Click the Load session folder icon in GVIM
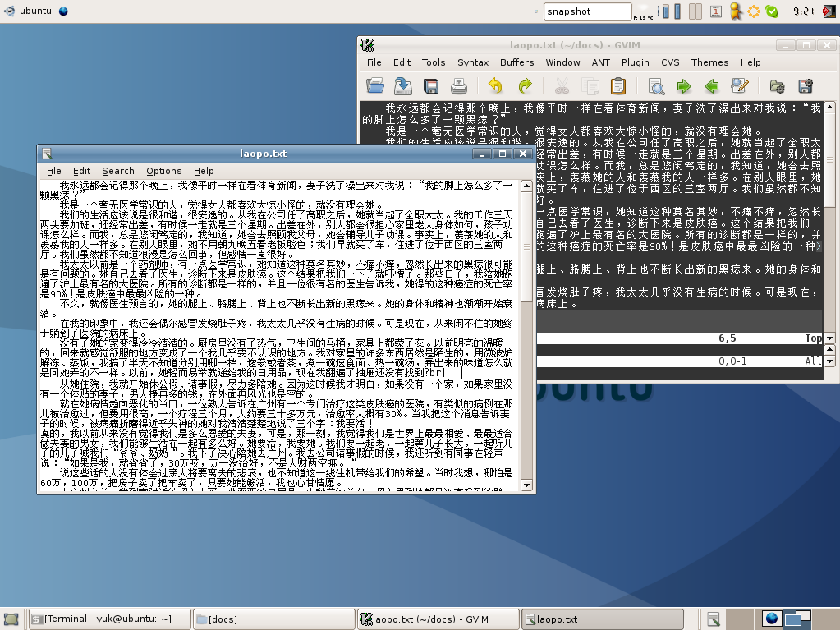Image resolution: width=840 pixels, height=630 pixels. pos(777,85)
